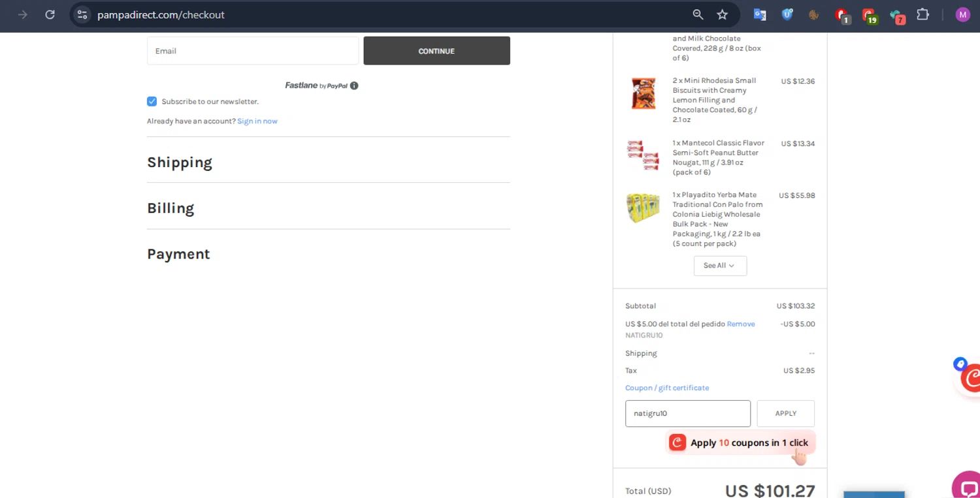This screenshot has height=498, width=980.
Task: Open the Extensions puzzle menu
Action: pos(923,14)
